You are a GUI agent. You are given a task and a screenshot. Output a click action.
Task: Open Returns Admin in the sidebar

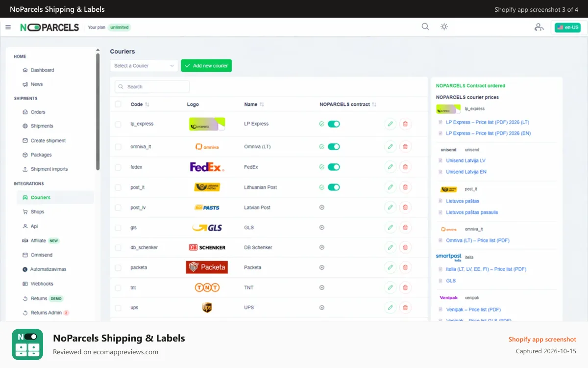click(46, 313)
